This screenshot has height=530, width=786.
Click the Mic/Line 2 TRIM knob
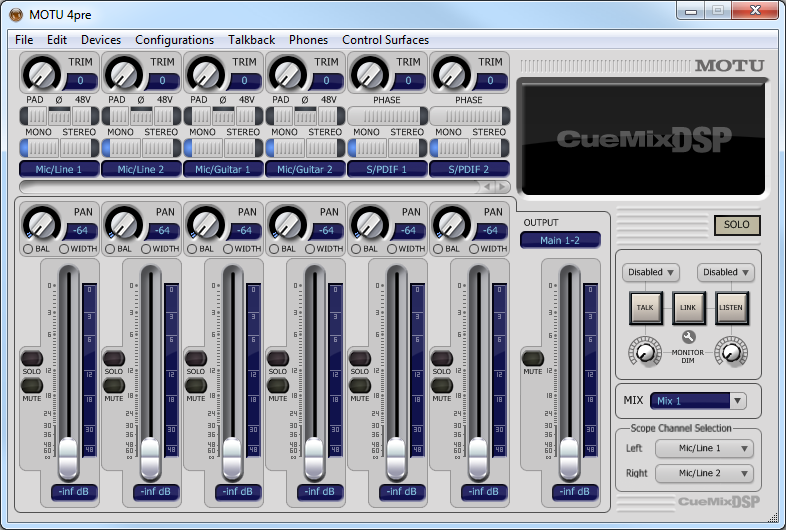pyautogui.click(x=124, y=74)
